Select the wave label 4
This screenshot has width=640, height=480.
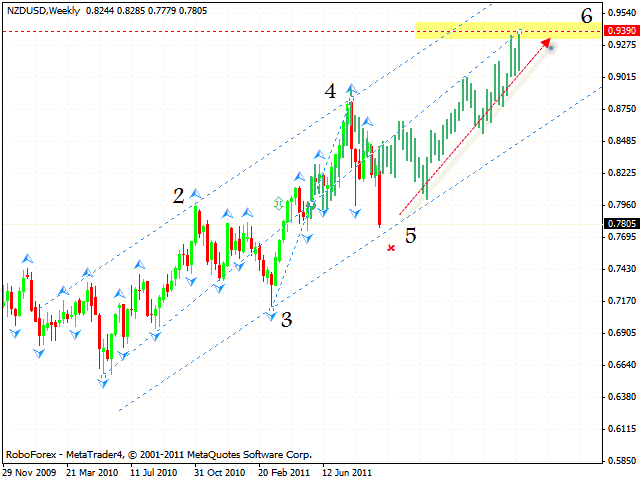329,91
